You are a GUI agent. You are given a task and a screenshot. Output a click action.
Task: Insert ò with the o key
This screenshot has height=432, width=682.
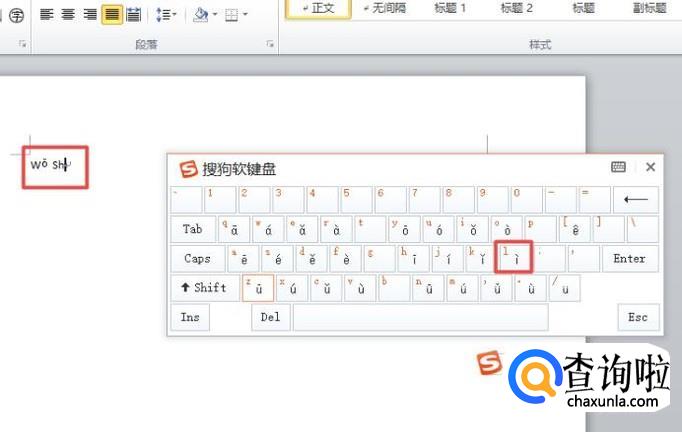click(506, 229)
